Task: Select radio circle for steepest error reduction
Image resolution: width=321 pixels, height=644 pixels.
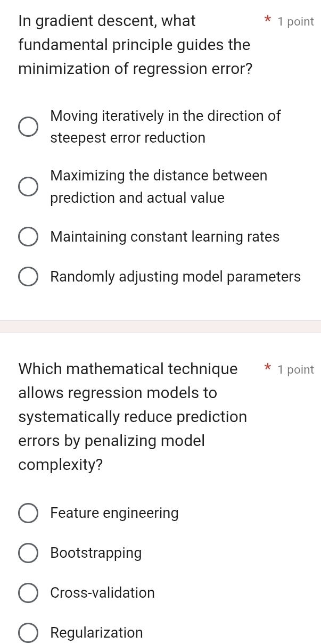Action: [28, 127]
